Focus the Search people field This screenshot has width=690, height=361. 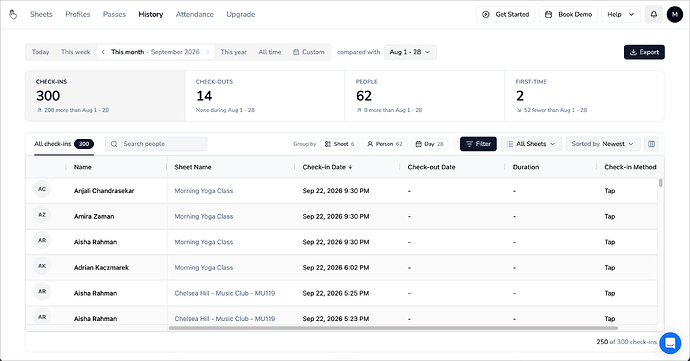(x=156, y=144)
